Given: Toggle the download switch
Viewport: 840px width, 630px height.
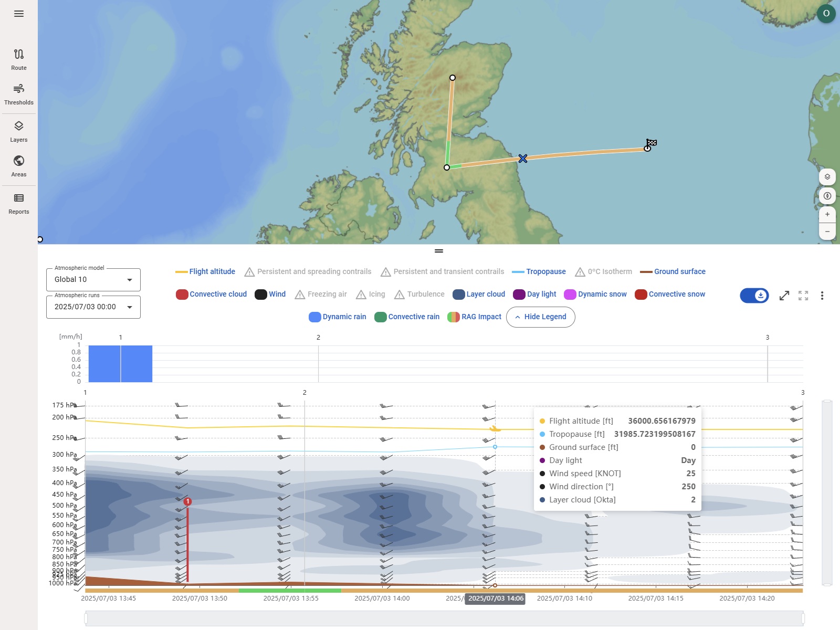Looking at the screenshot, I should [754, 296].
